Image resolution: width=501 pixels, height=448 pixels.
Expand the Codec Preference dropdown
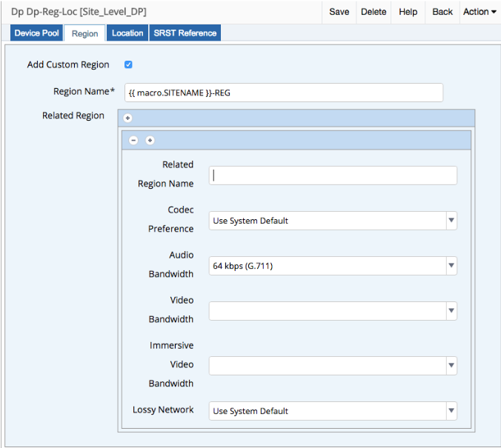coord(333,221)
